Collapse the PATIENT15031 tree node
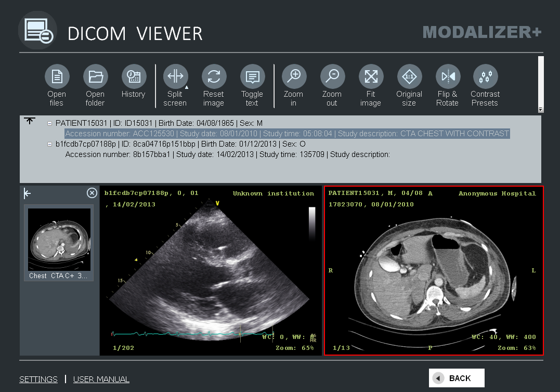 click(50, 124)
